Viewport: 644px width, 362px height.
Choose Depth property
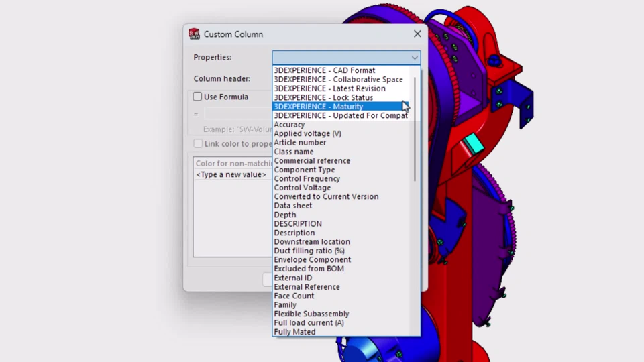click(x=341, y=215)
